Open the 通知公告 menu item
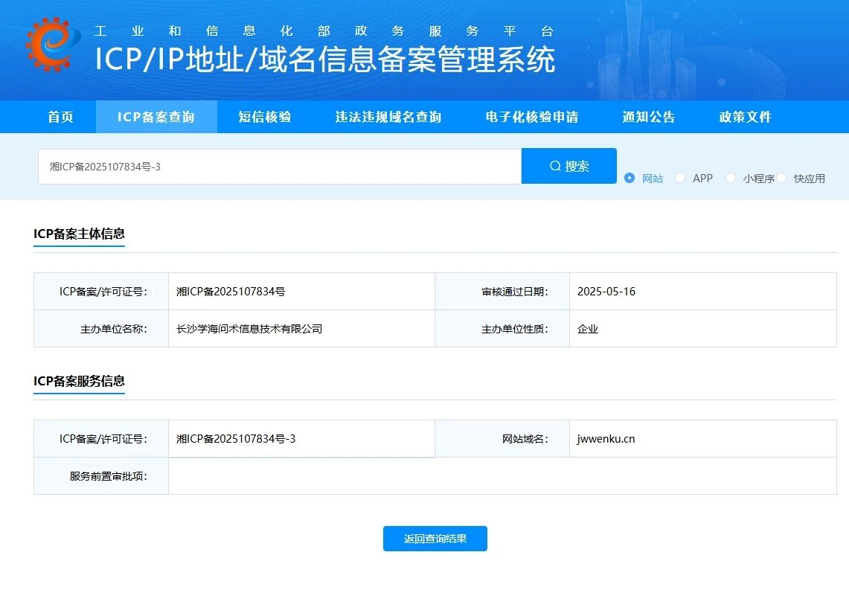Viewport: 849px width, 616px height. coord(649,117)
